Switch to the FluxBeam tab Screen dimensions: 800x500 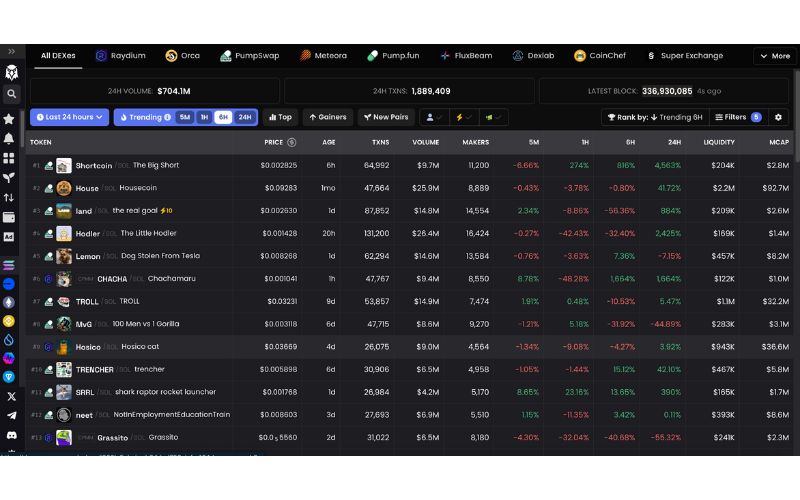click(466, 56)
